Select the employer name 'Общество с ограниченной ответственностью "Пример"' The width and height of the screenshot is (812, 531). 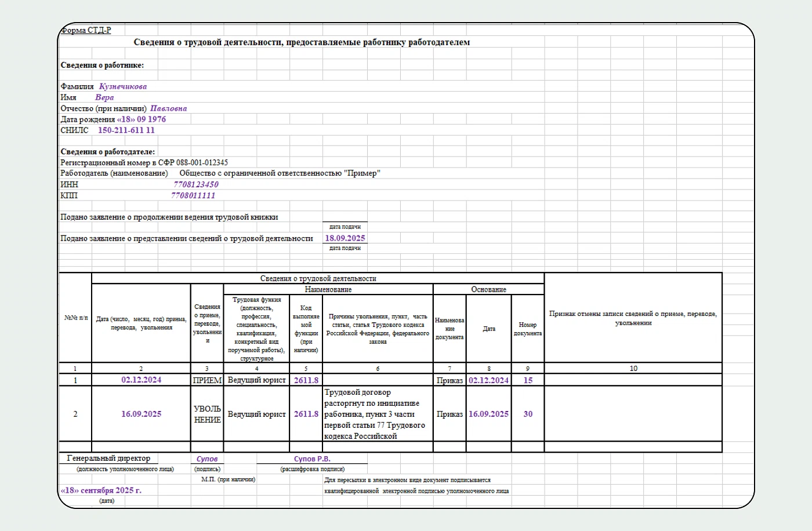coord(280,173)
